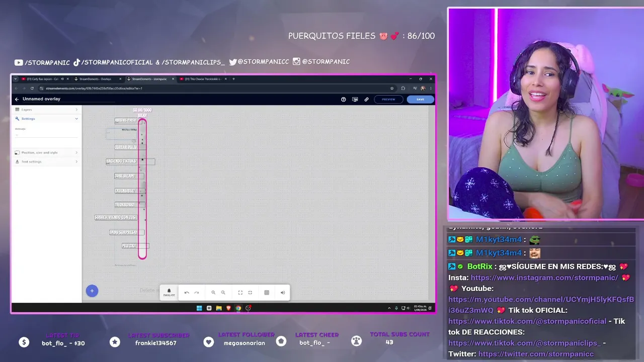This screenshot has width=644, height=362.
Task: Copy overlay URL via the link icon
Action: tap(366, 100)
